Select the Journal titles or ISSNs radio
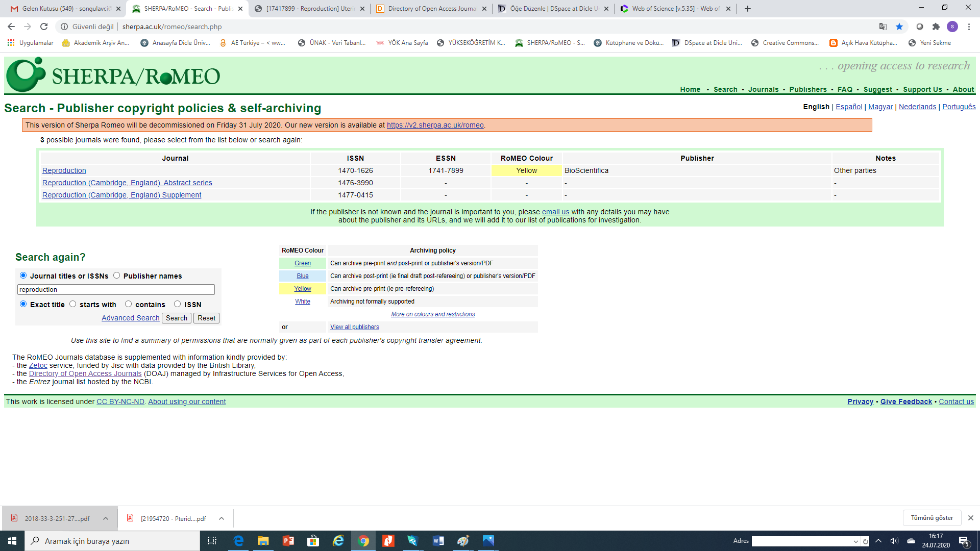Screen dimensions: 980x551 click(x=23, y=275)
